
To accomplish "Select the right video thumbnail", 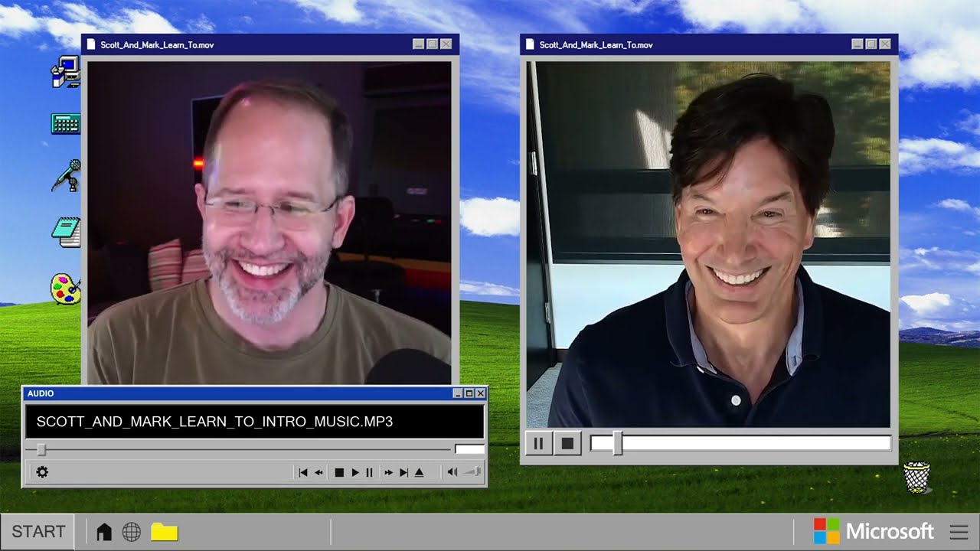I will coord(708,244).
